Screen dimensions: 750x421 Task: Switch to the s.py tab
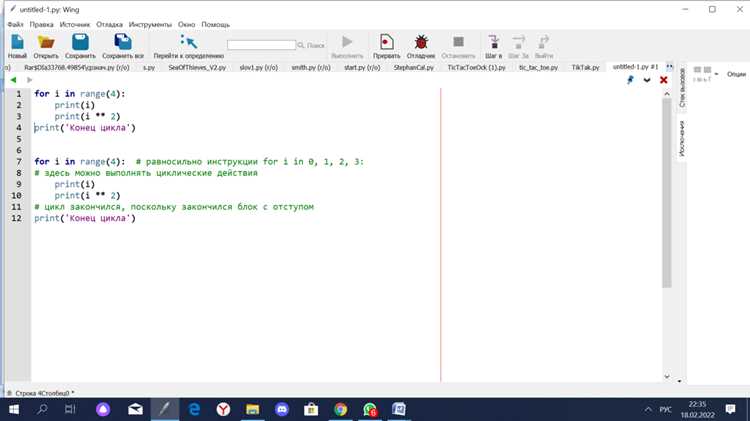[149, 67]
